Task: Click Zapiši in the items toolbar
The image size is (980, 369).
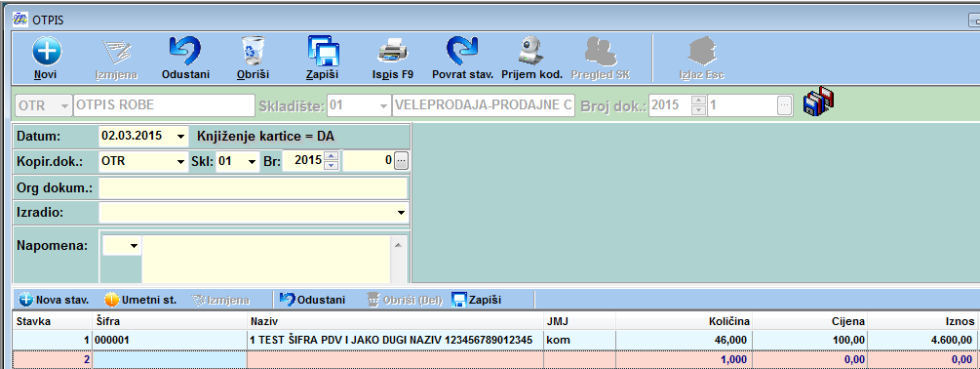Action: pos(476,300)
